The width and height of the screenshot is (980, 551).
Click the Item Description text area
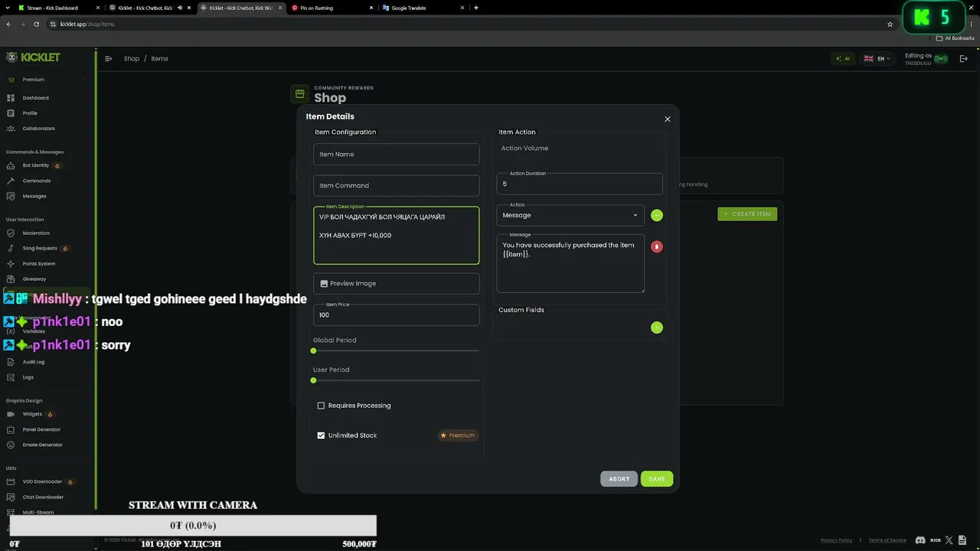click(397, 236)
